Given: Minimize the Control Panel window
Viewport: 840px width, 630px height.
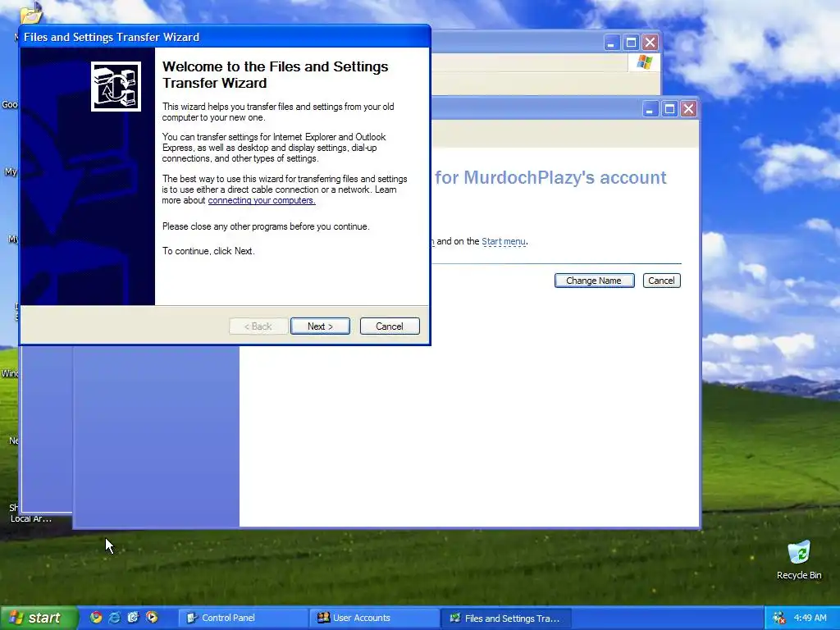Looking at the screenshot, I should pos(612,43).
